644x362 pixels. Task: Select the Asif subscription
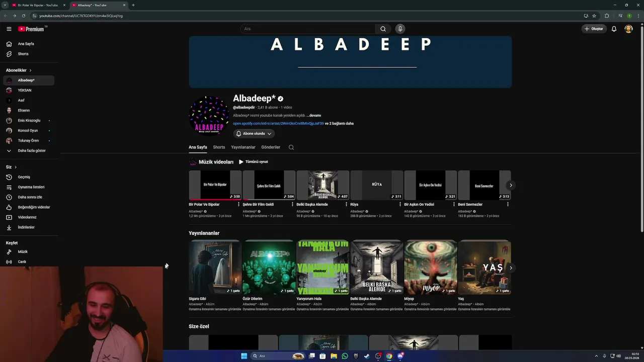29,100
